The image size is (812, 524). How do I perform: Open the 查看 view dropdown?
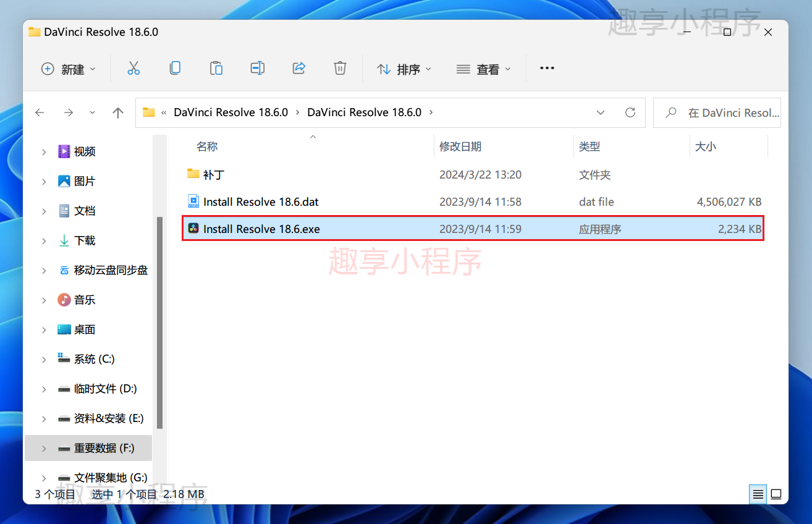(484, 69)
